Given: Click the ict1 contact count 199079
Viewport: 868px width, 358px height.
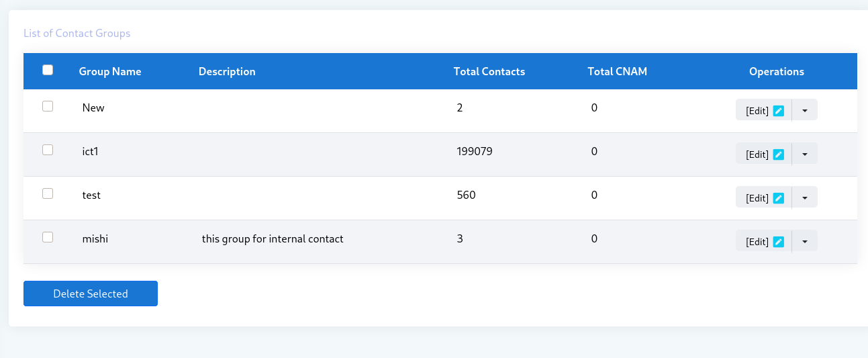Looking at the screenshot, I should point(475,151).
